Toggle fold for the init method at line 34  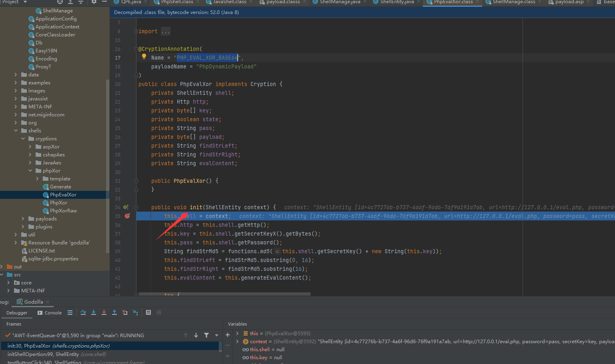pyautogui.click(x=136, y=207)
